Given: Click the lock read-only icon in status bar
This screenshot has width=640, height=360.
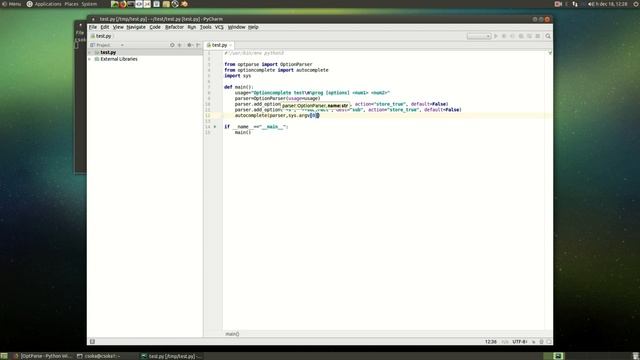Looking at the screenshot, I should (533, 342).
